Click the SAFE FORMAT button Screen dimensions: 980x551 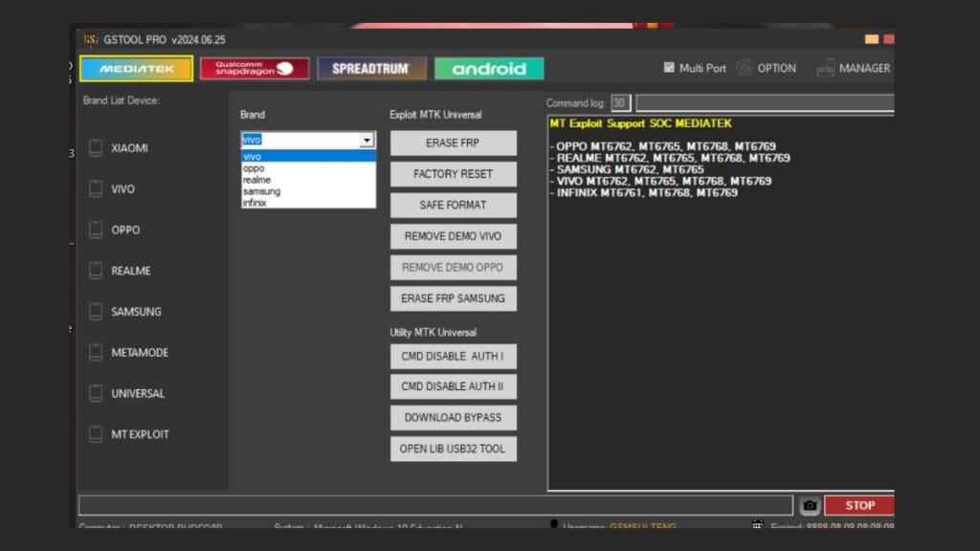point(453,205)
